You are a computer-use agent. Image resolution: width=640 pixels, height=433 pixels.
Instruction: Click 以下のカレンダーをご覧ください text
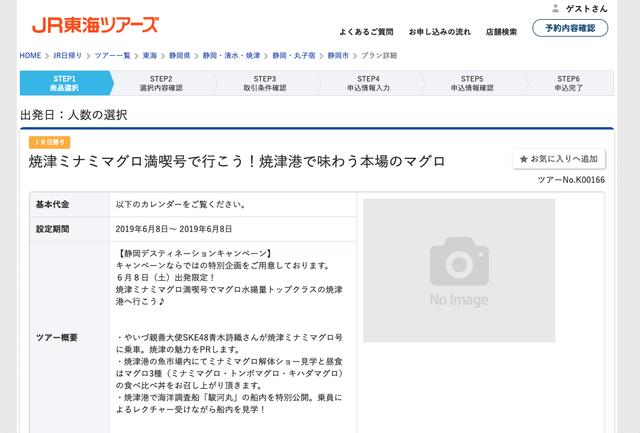tap(181, 204)
